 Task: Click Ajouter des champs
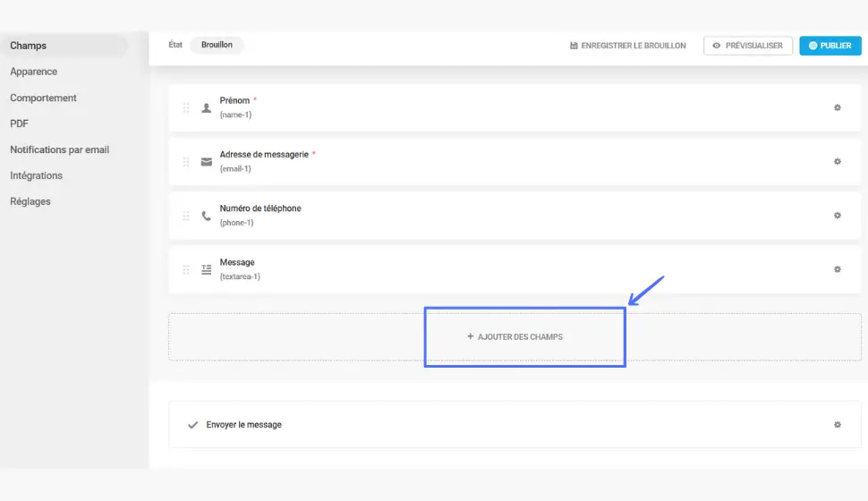click(x=515, y=336)
